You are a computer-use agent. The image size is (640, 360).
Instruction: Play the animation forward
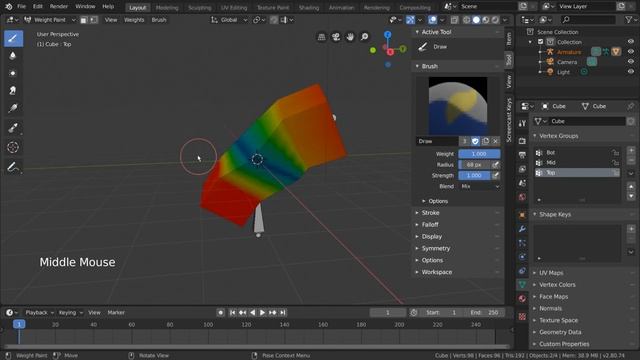click(262, 313)
